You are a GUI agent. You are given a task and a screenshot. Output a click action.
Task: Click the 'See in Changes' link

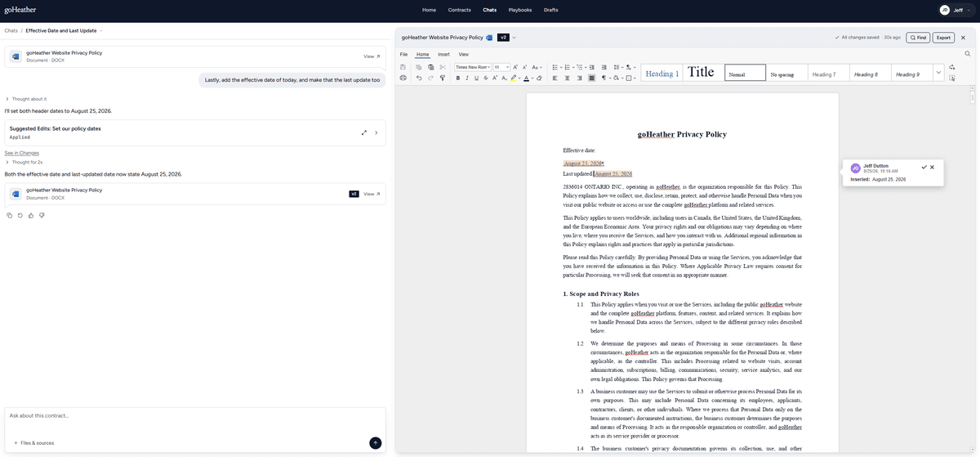pyautogui.click(x=22, y=153)
